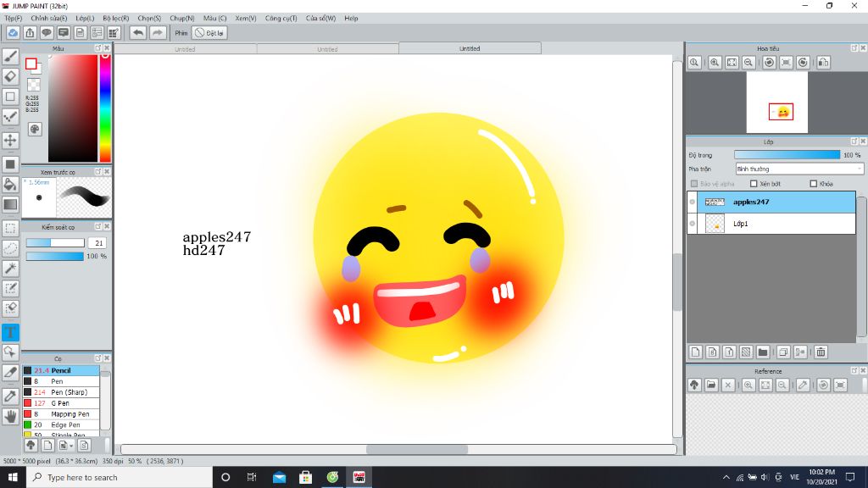Viewport: 868px width, 488px height.
Task: Click Windows Start button
Action: tap(13, 477)
